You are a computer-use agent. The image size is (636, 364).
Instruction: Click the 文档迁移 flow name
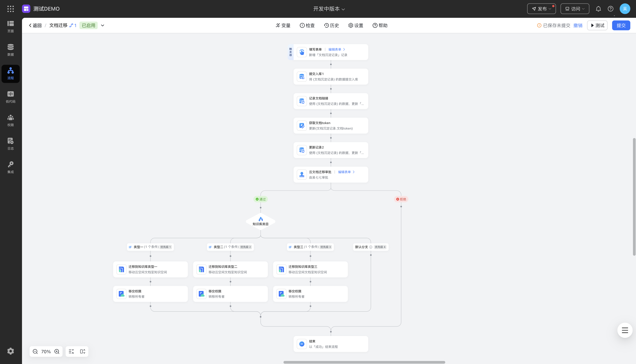click(58, 25)
